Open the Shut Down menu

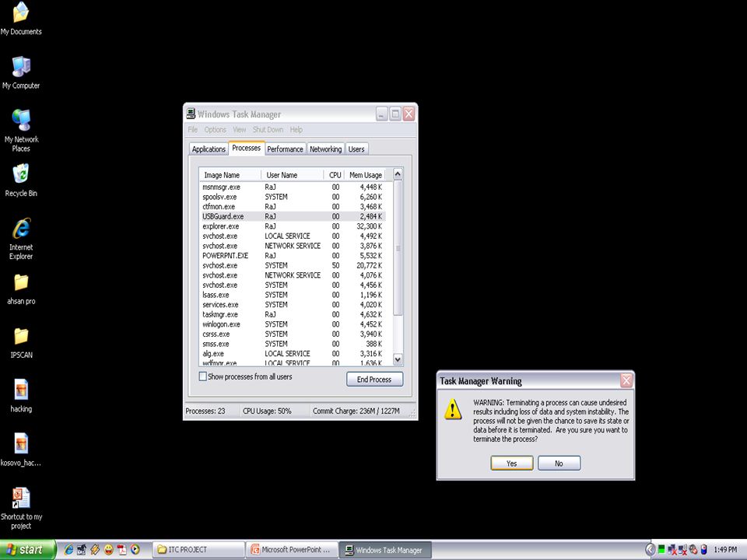[x=268, y=130]
